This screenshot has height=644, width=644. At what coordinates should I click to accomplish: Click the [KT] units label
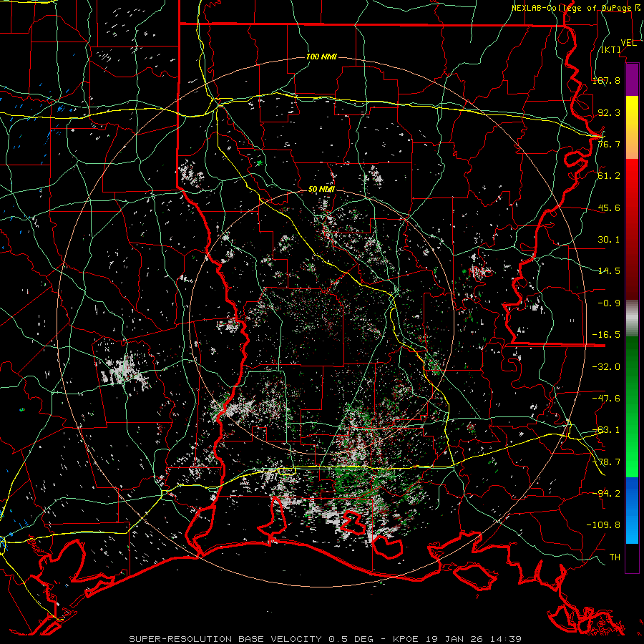click(x=611, y=49)
